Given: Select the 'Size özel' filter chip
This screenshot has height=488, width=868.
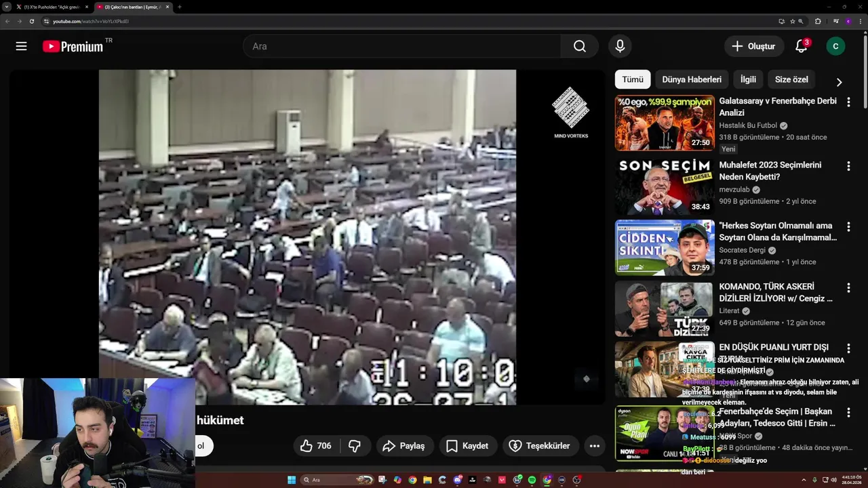Looking at the screenshot, I should point(791,79).
